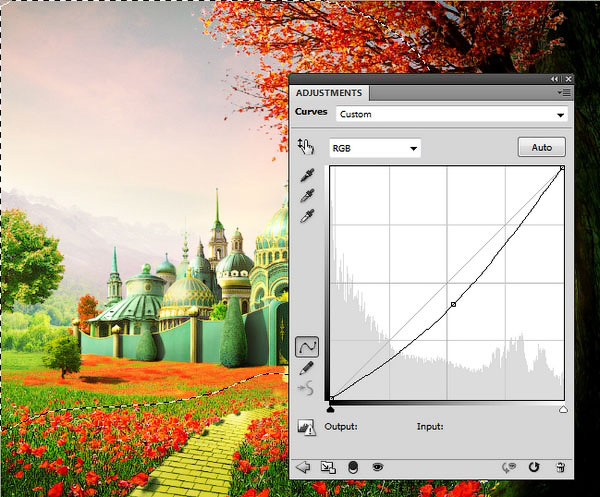Click the histogram recalculate warning icon
This screenshot has height=497, width=600.
pyautogui.click(x=307, y=427)
